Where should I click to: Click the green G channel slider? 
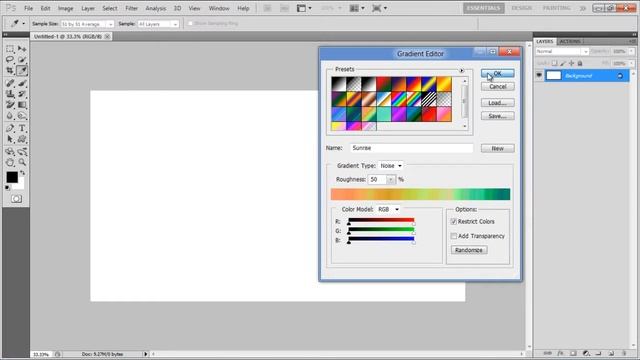pyautogui.click(x=381, y=230)
